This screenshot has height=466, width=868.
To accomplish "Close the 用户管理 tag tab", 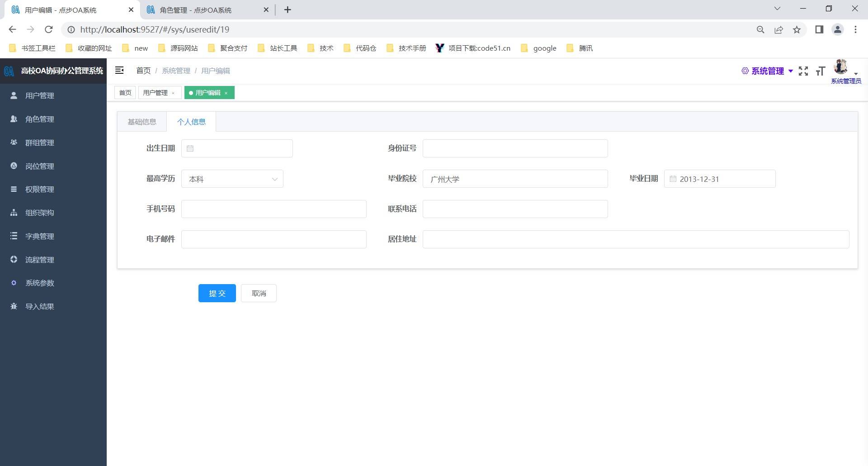I will [x=173, y=93].
